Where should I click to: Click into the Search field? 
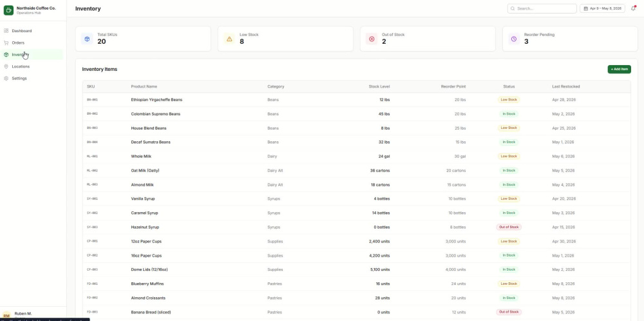tap(542, 8)
